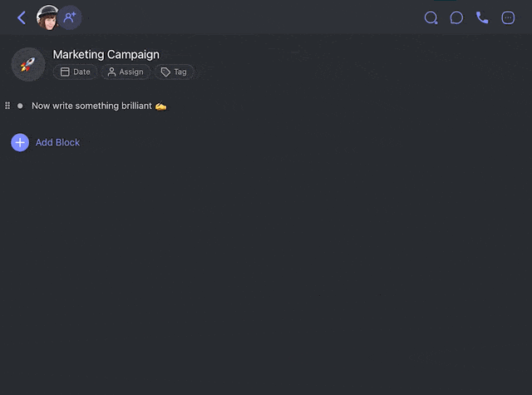Click the add member icon
532x395 pixels.
(x=70, y=17)
